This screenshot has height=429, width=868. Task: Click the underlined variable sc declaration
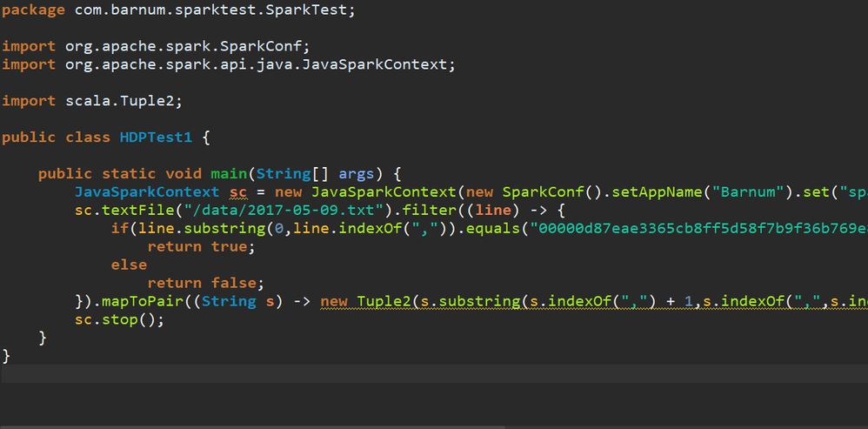(x=237, y=192)
